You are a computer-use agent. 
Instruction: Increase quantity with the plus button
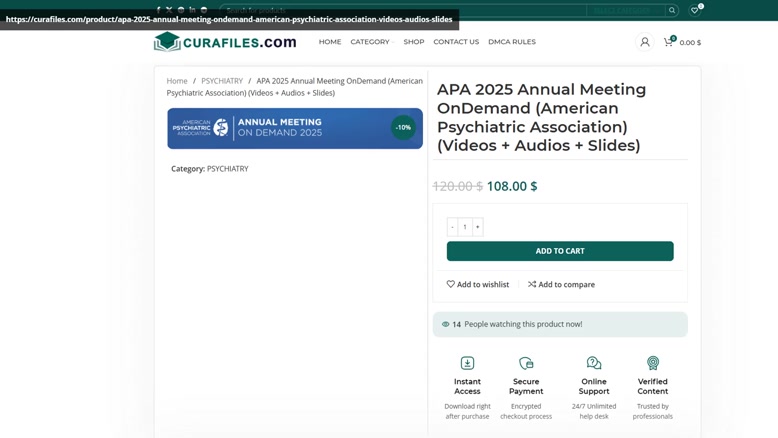point(478,227)
